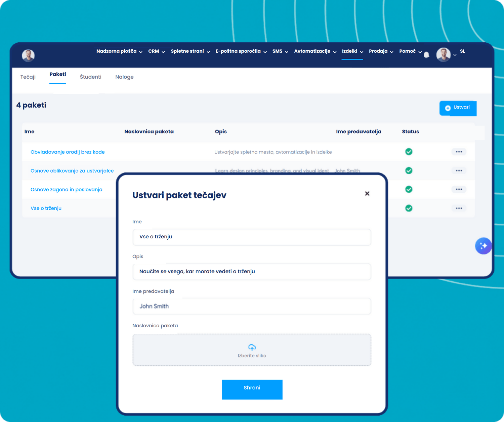The height and width of the screenshot is (422, 504).
Task: Open the SMS dropdown menu
Action: pos(280,51)
